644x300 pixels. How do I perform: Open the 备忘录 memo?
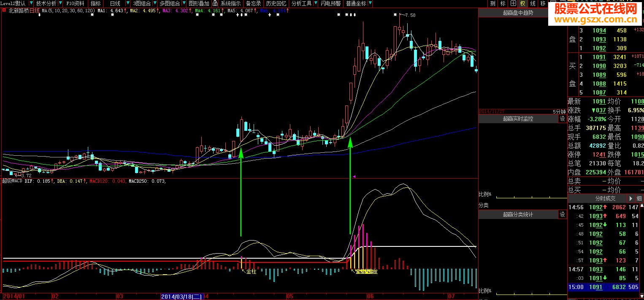[253, 3]
